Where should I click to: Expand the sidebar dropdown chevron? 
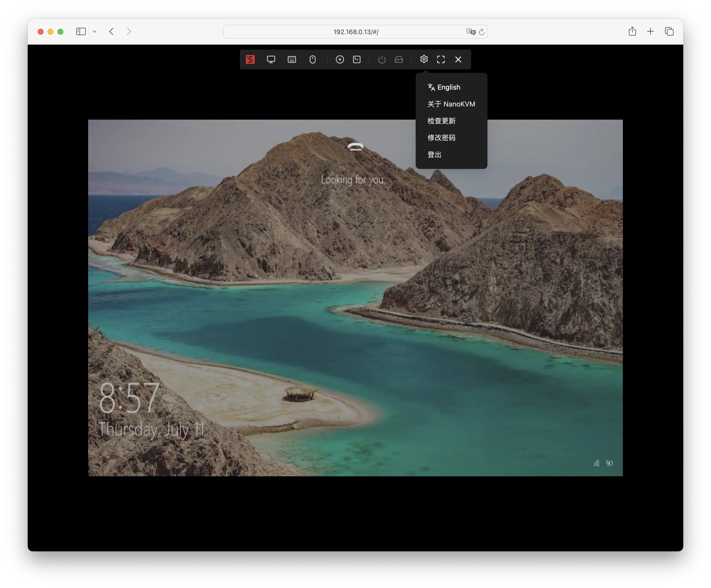(95, 31)
